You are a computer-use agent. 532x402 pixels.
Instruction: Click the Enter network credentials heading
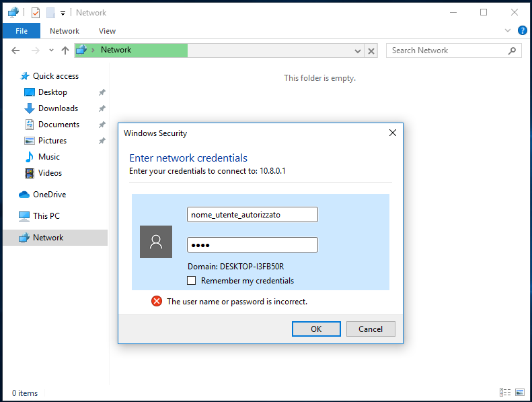[x=188, y=158]
